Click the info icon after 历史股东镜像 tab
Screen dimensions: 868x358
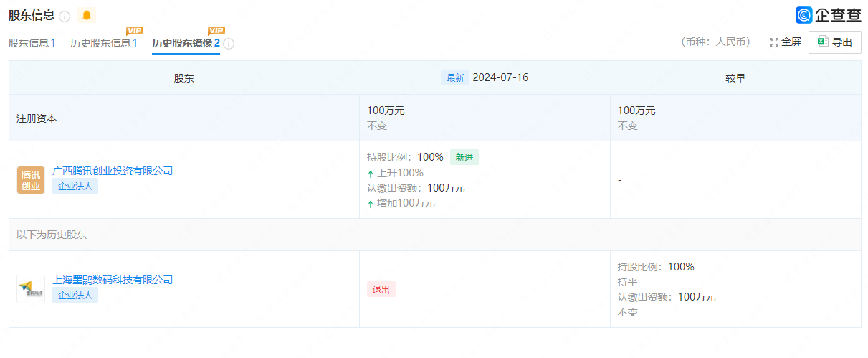(229, 44)
